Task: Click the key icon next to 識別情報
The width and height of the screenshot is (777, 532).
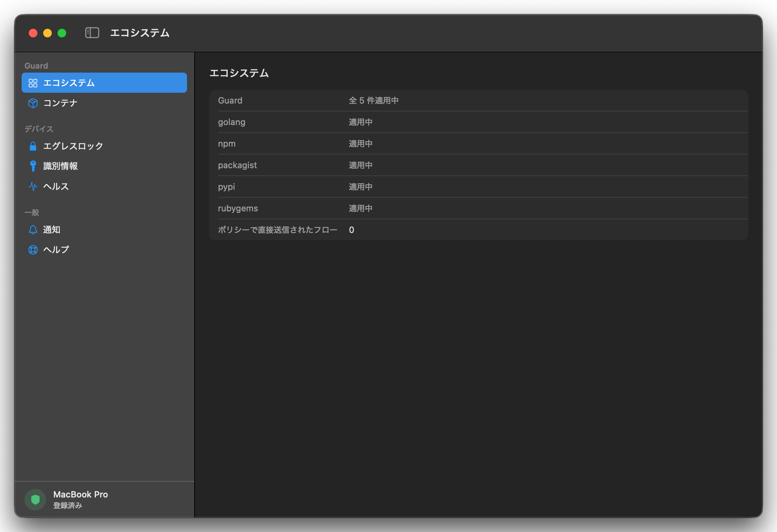Action: point(33,166)
